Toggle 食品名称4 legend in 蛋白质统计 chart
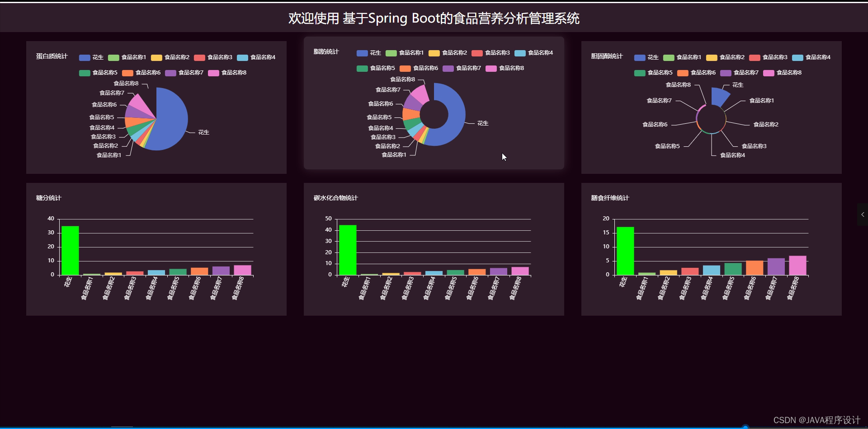 (x=256, y=57)
